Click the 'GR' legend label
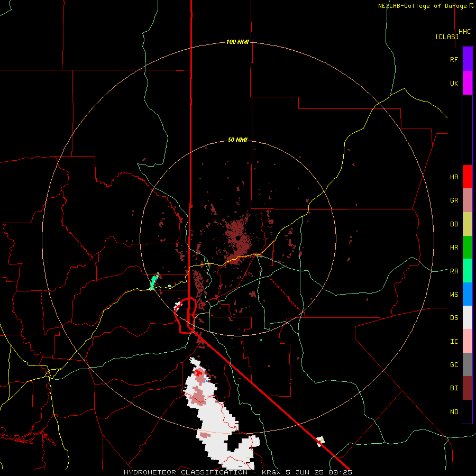Viewport: 476px width, 476px height. coord(454,200)
